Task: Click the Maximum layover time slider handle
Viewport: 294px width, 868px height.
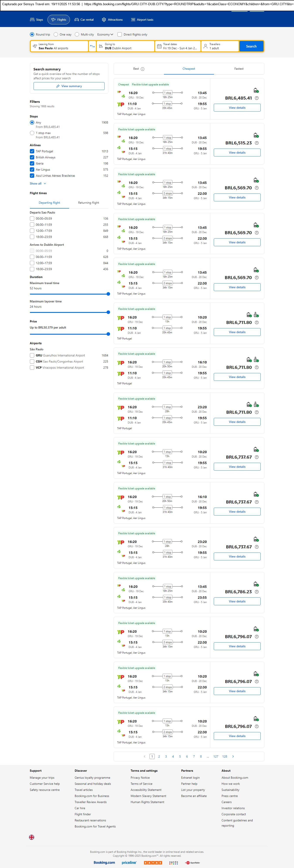Action: (108, 312)
